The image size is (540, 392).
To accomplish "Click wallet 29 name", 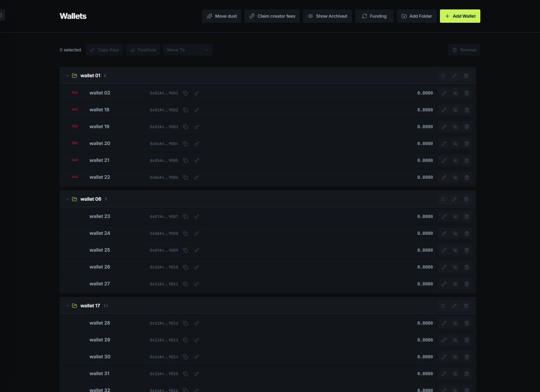I will coord(100,340).
